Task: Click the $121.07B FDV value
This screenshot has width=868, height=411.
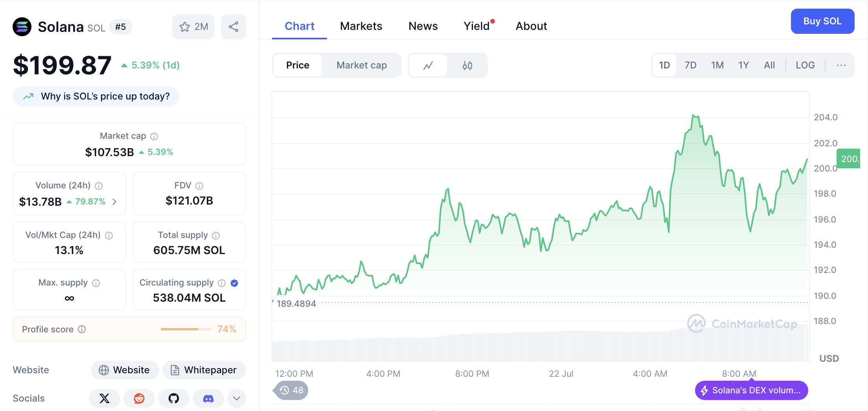Action: 189,201
